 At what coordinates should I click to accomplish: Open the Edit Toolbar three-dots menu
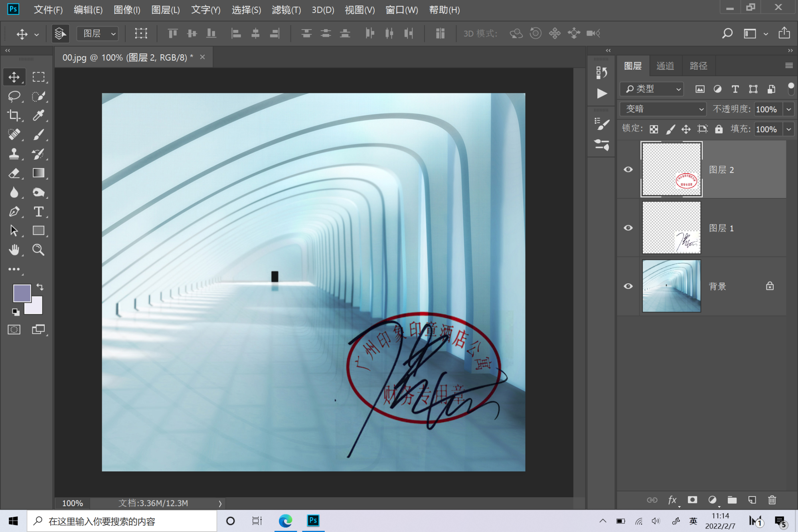[14, 269]
